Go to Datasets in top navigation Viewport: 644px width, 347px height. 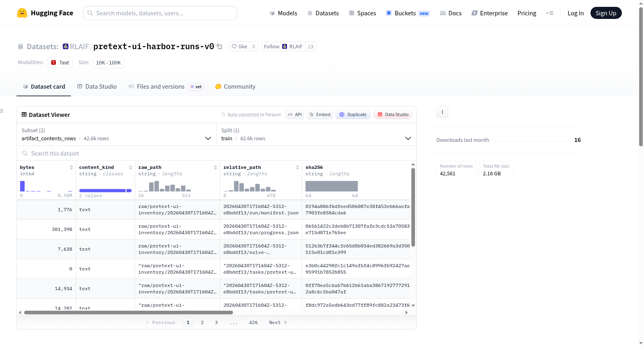tap(323, 13)
